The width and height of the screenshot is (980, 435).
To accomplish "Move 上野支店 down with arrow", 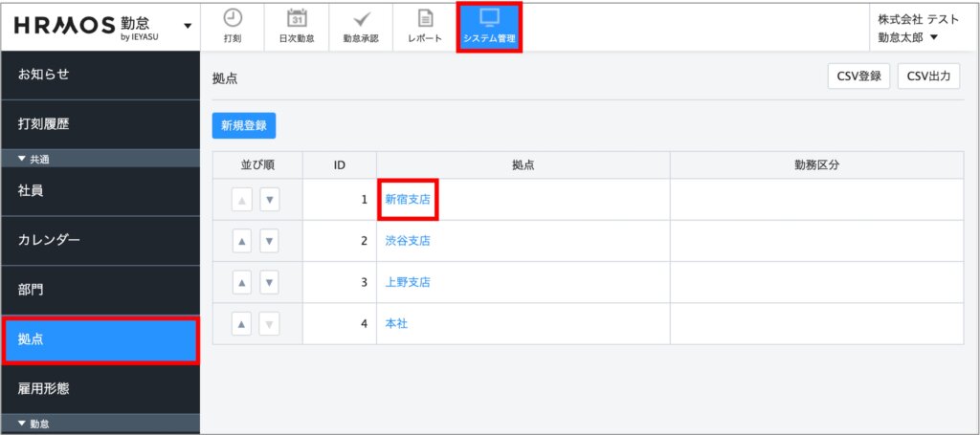I will [270, 283].
